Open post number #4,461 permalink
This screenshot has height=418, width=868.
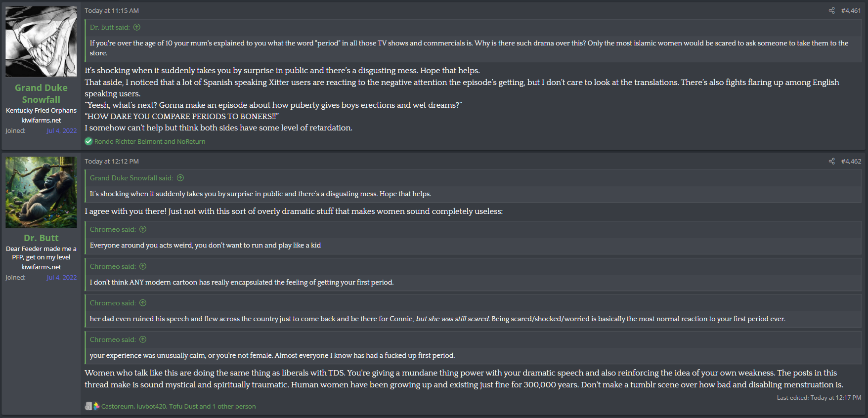(x=851, y=10)
